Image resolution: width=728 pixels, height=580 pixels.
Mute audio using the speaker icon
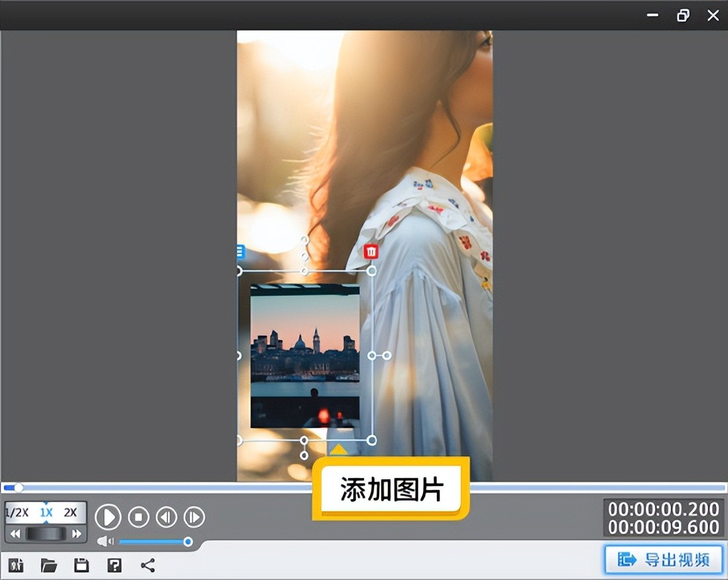(105, 542)
